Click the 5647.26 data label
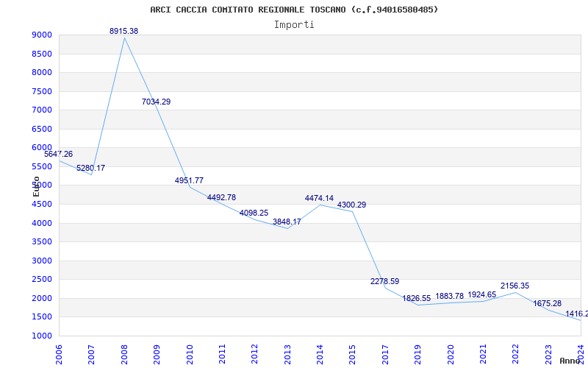The width and height of the screenshot is (588, 368). click(59, 154)
